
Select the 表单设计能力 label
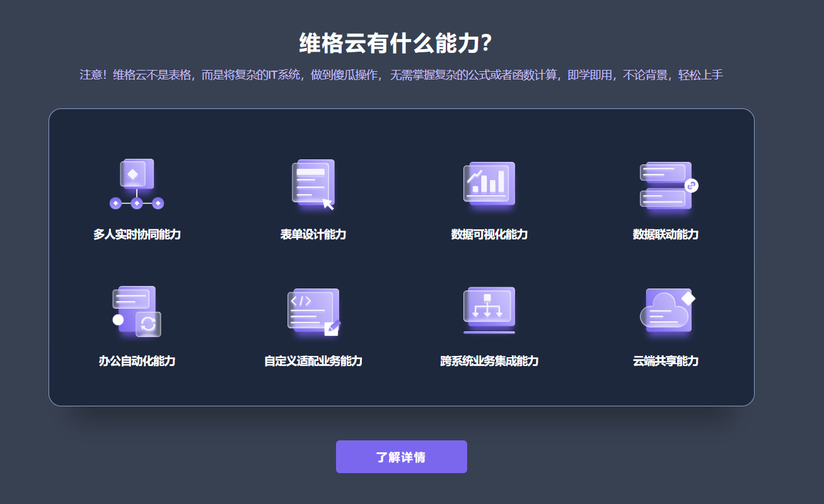pyautogui.click(x=313, y=234)
